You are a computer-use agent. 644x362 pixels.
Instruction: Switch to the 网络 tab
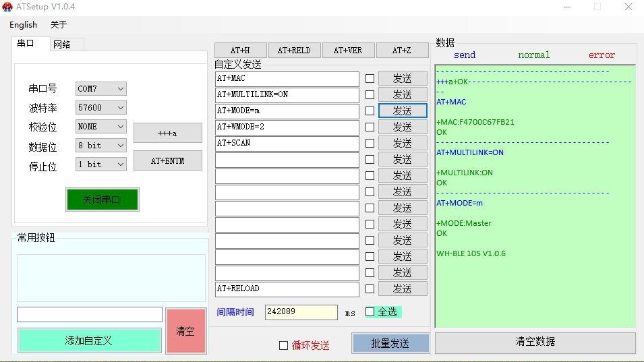62,44
